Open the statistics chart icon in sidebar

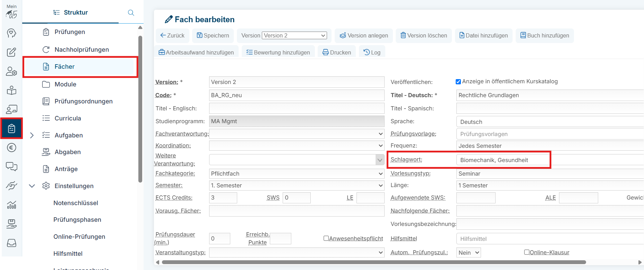click(x=11, y=205)
